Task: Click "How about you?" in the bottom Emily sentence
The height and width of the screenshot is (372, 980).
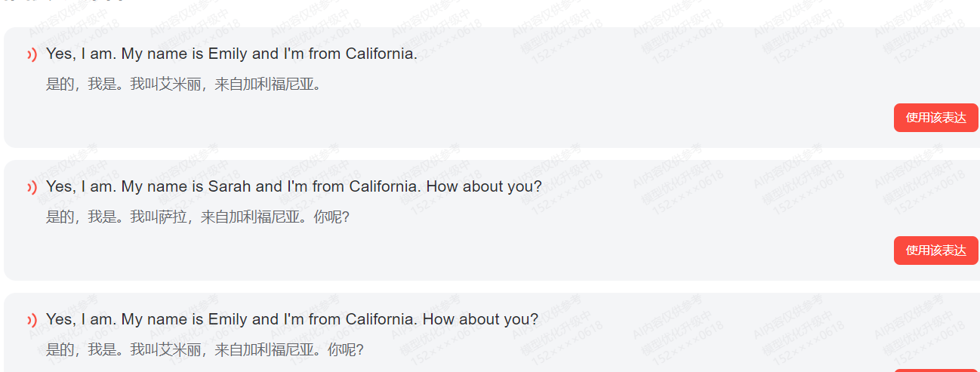Action: pos(481,320)
